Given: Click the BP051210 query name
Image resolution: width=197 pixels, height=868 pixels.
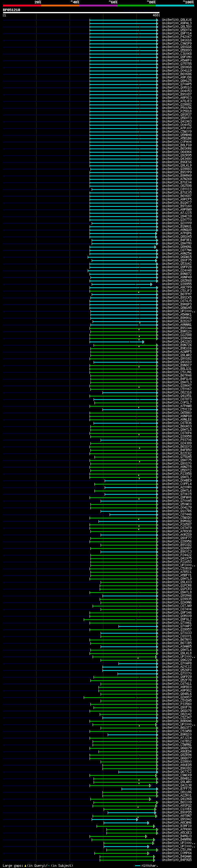Looking at the screenshot, I should pos(11,10).
